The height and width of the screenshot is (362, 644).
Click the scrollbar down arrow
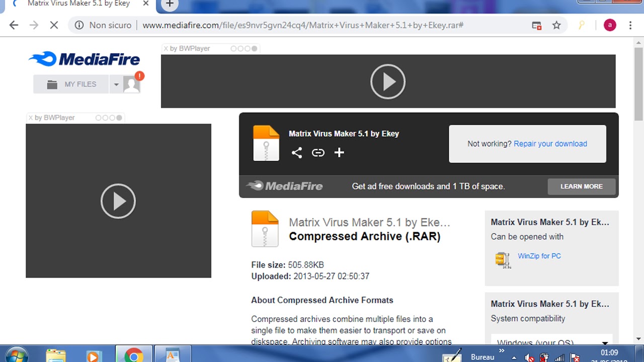pyautogui.click(x=638, y=339)
